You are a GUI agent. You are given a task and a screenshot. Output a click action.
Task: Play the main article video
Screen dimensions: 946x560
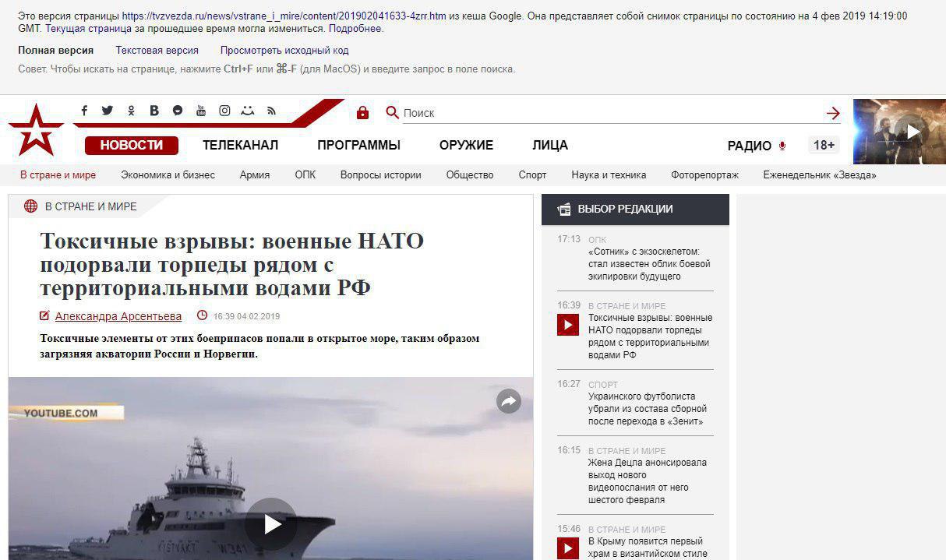271,523
